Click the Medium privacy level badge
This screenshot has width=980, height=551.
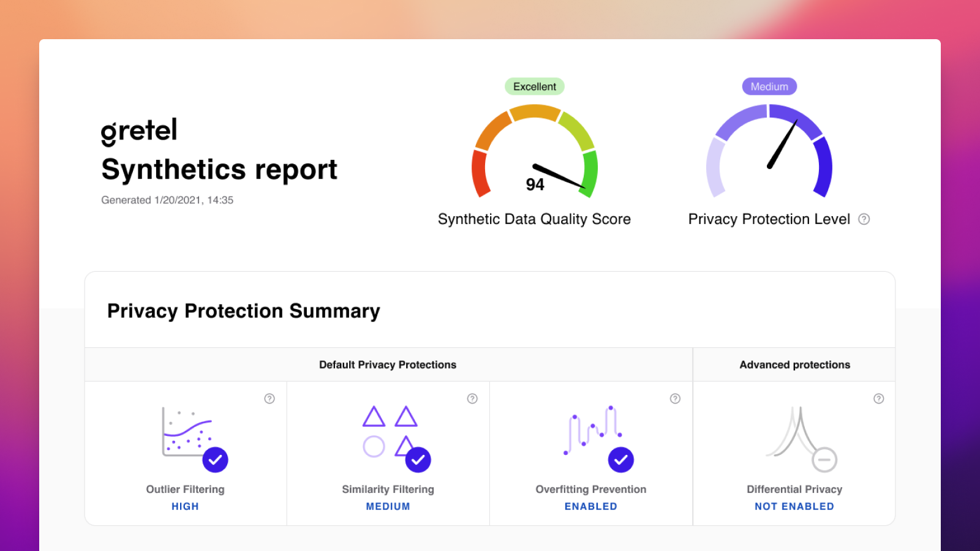(769, 87)
